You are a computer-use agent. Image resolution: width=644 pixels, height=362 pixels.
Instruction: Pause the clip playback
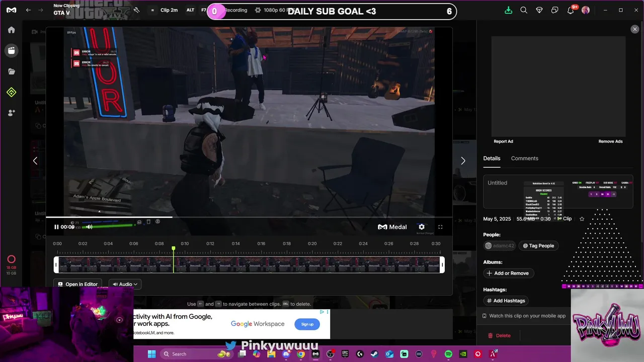[x=56, y=227]
